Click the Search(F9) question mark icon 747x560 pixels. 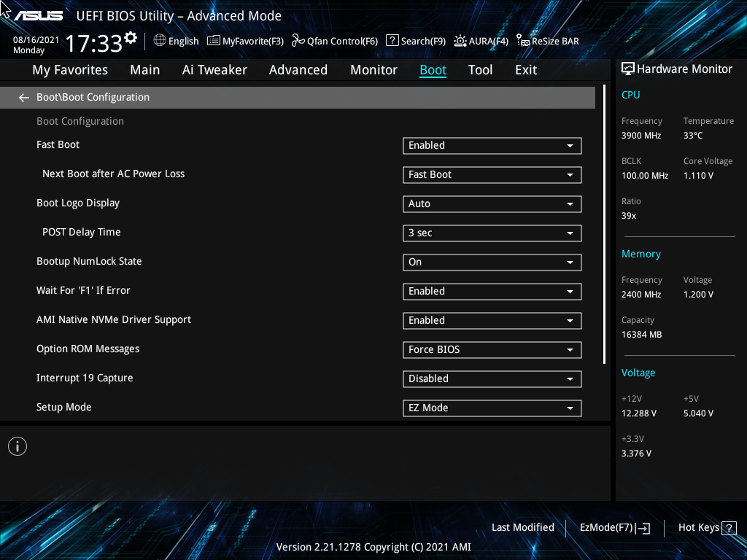click(x=392, y=41)
